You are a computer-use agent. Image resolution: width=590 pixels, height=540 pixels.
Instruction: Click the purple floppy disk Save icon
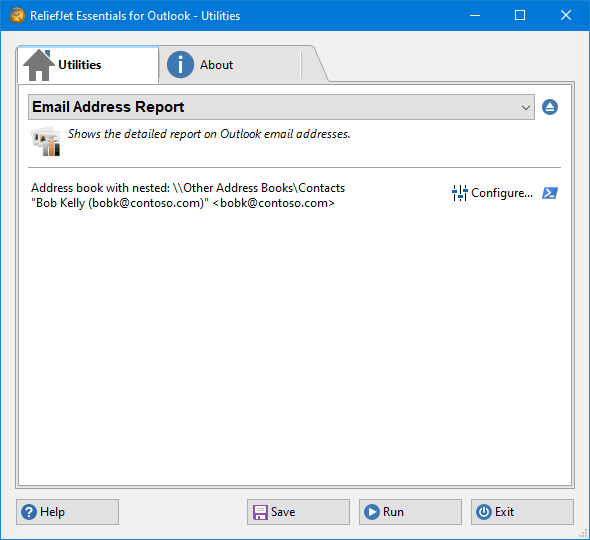pyautogui.click(x=260, y=512)
